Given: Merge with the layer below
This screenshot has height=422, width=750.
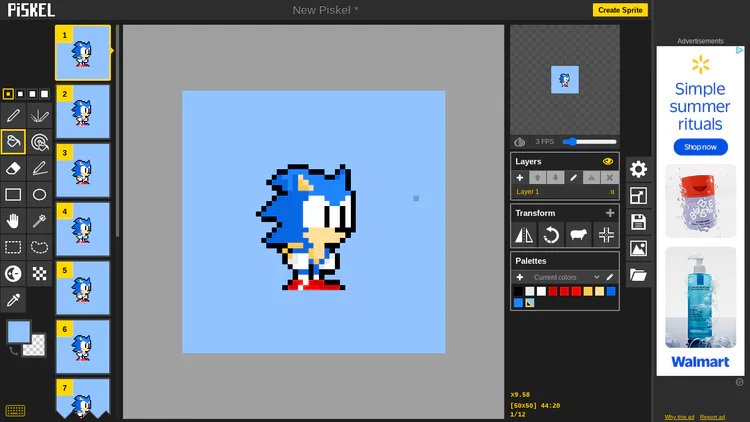Looking at the screenshot, I should [591, 178].
